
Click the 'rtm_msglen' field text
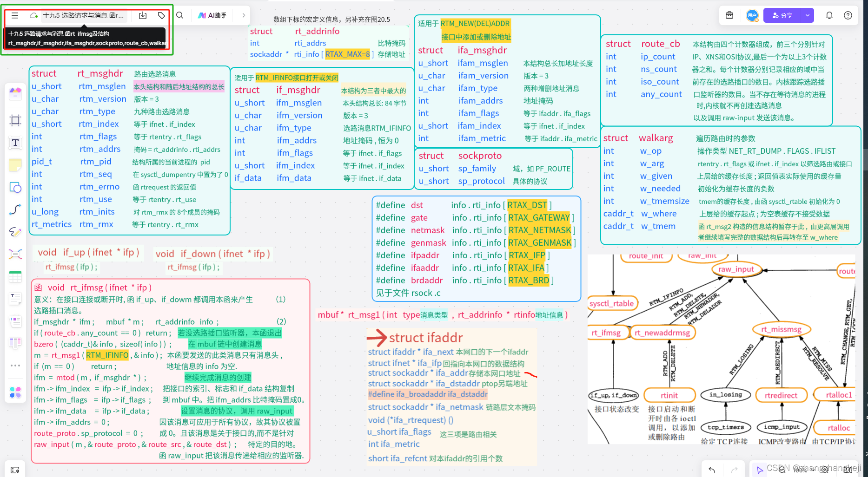(102, 86)
